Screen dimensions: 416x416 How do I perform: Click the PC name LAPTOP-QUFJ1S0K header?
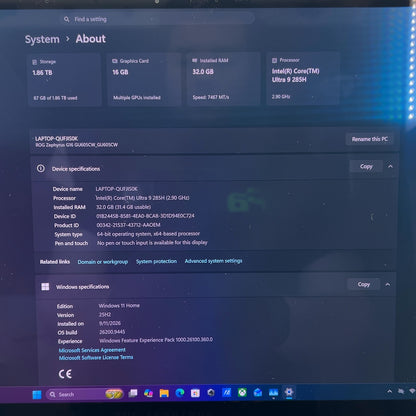pyautogui.click(x=57, y=138)
